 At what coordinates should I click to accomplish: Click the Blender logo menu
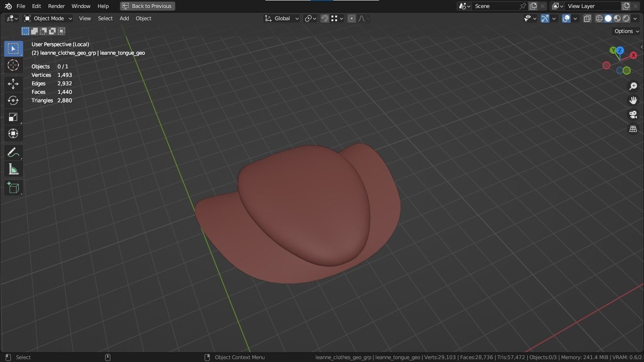tap(8, 6)
